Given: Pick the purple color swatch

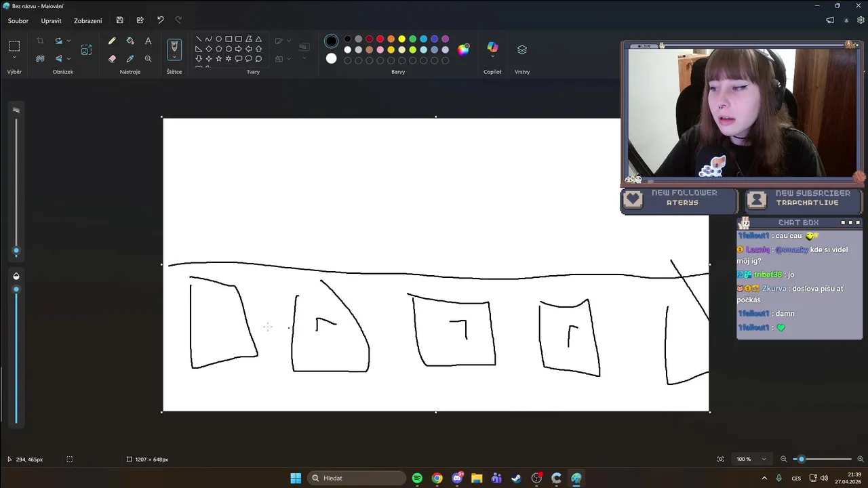Looking at the screenshot, I should [446, 39].
